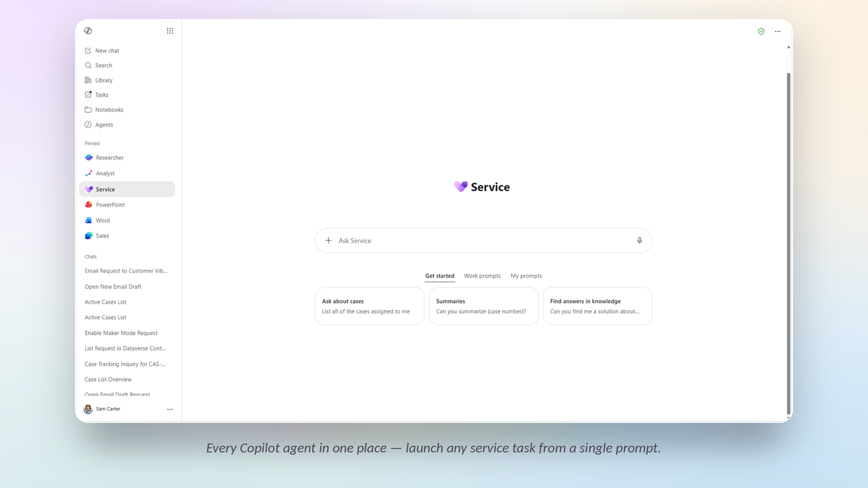Screen dimensions: 868x488
Task: Click the Library books icon
Action: 88,80
